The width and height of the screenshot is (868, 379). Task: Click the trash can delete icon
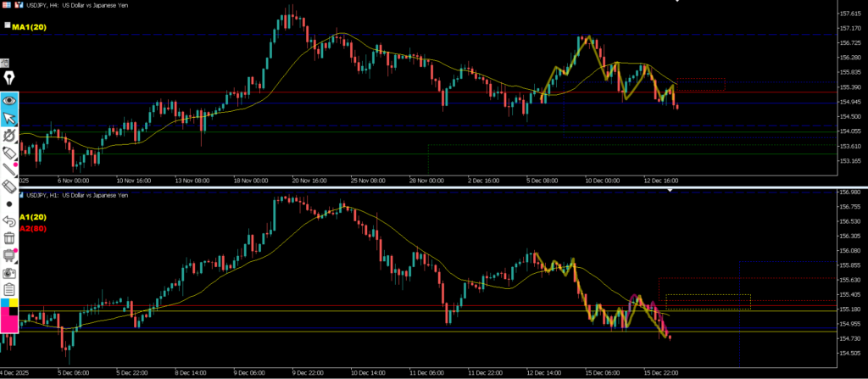pos(9,238)
